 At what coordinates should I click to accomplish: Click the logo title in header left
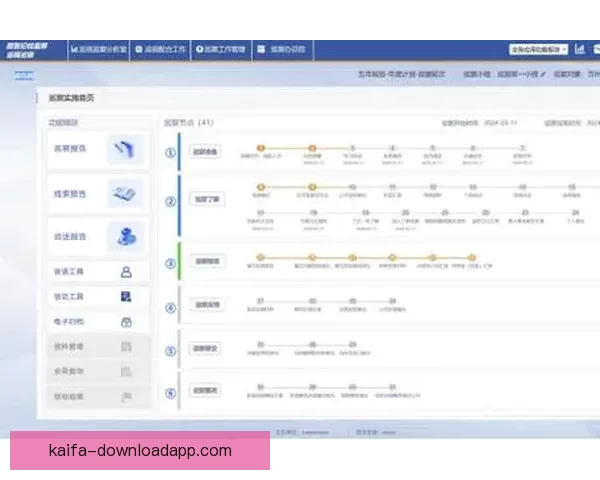pos(26,50)
